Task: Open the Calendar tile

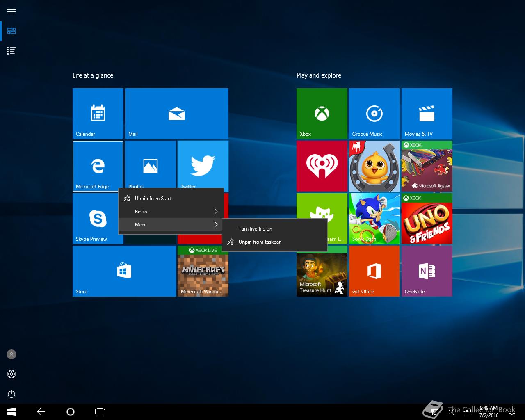Action: 98,114
